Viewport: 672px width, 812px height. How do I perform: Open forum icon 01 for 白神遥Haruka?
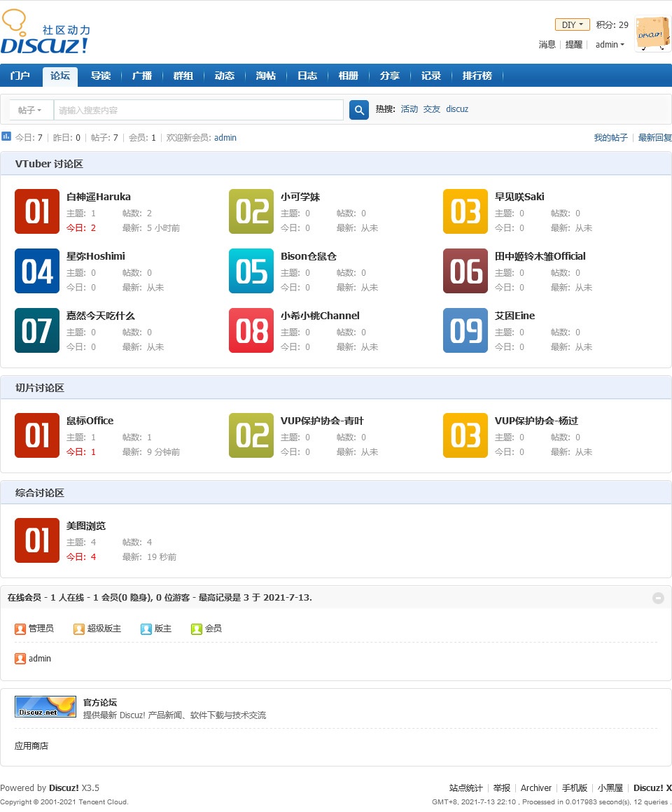pos(37,211)
